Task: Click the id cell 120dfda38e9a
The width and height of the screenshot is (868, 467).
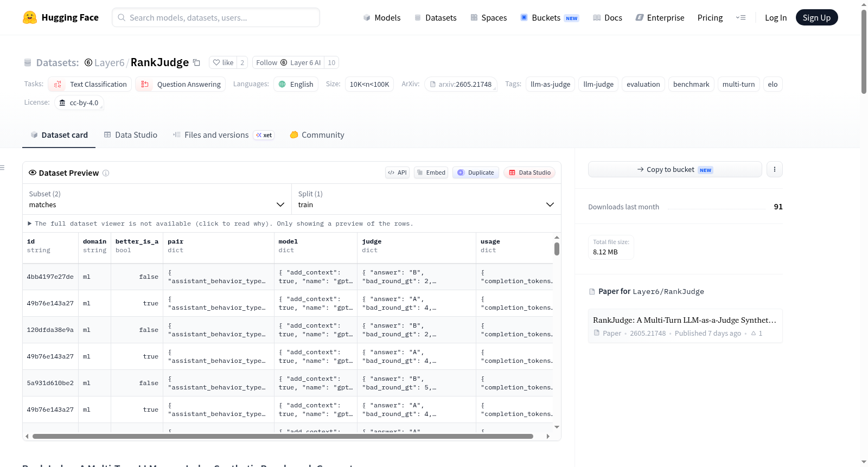Action: point(50,330)
